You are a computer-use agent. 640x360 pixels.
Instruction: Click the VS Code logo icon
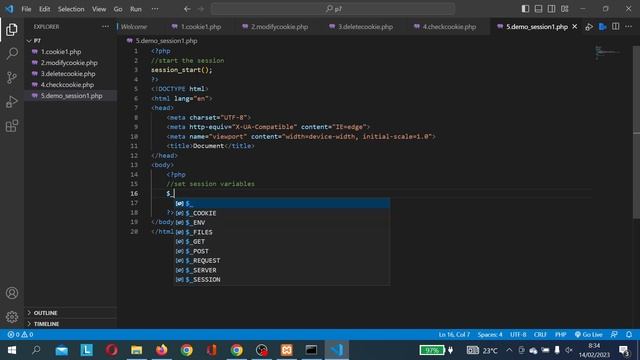click(x=9, y=9)
